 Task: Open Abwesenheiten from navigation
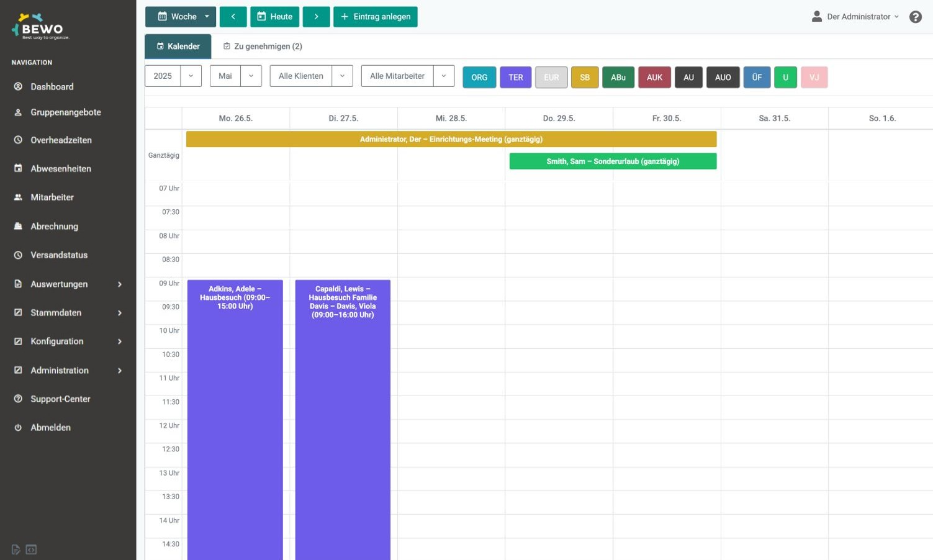(61, 168)
